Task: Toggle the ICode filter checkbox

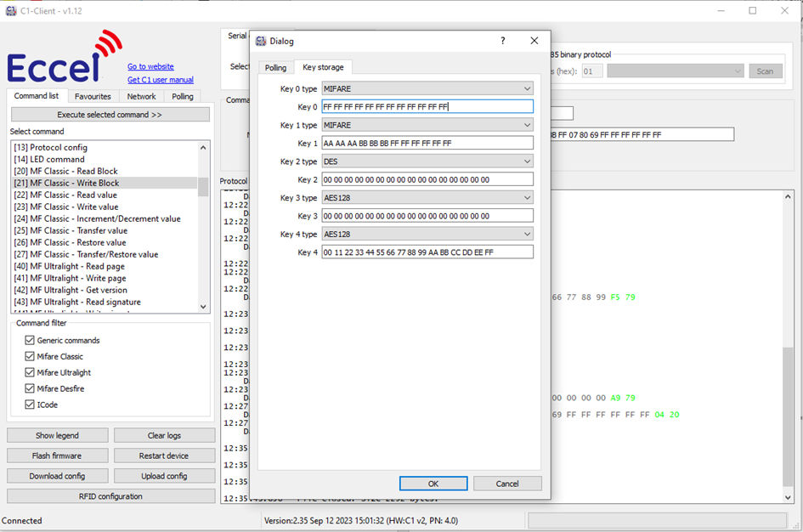Action: pyautogui.click(x=30, y=405)
